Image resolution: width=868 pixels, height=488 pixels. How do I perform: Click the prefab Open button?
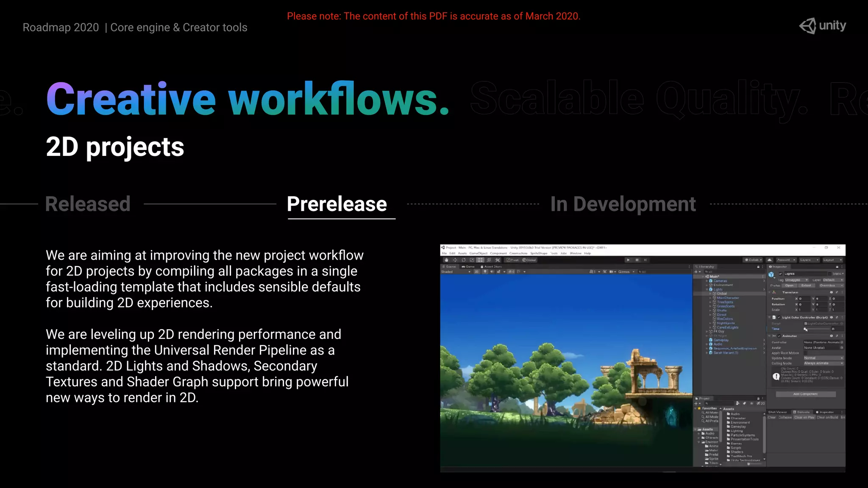click(789, 286)
